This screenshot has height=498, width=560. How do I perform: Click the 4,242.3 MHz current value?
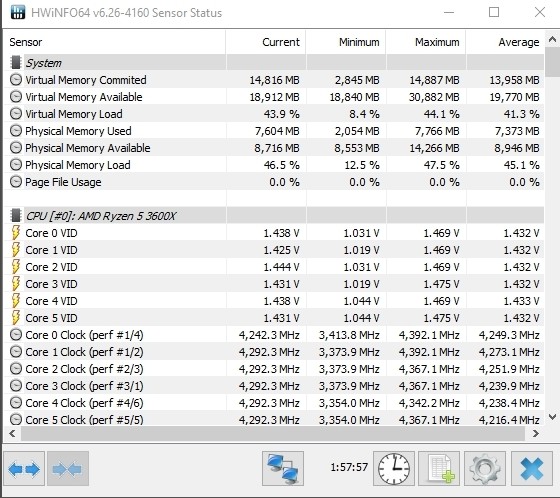269,335
